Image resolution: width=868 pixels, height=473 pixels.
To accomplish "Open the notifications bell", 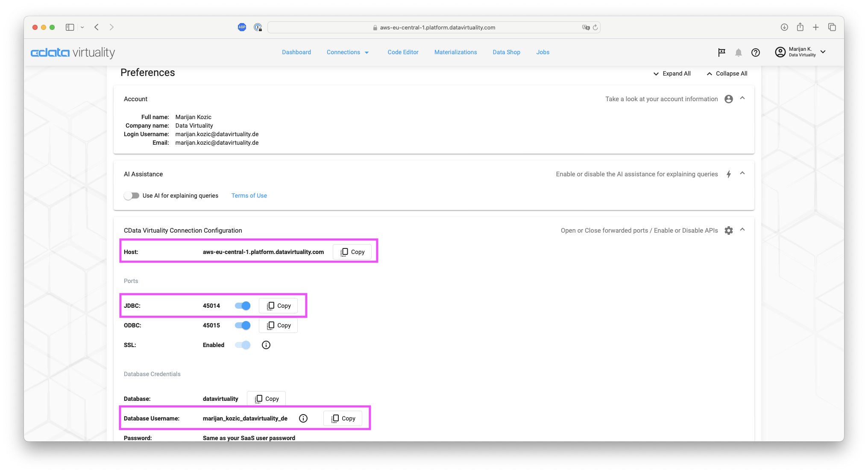I will coord(738,52).
